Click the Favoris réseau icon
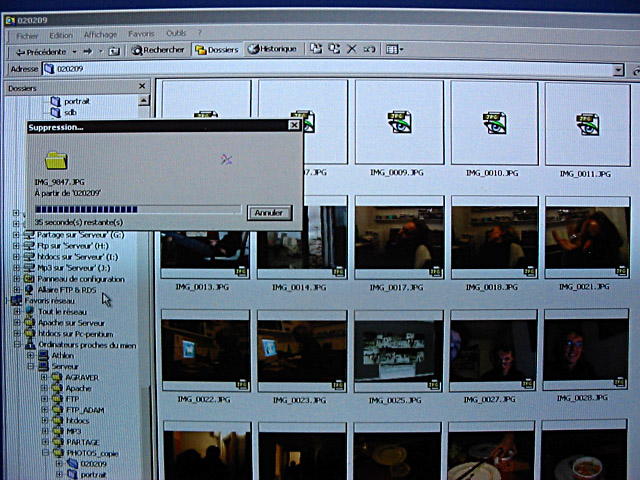The height and width of the screenshot is (480, 640). [x=16, y=301]
